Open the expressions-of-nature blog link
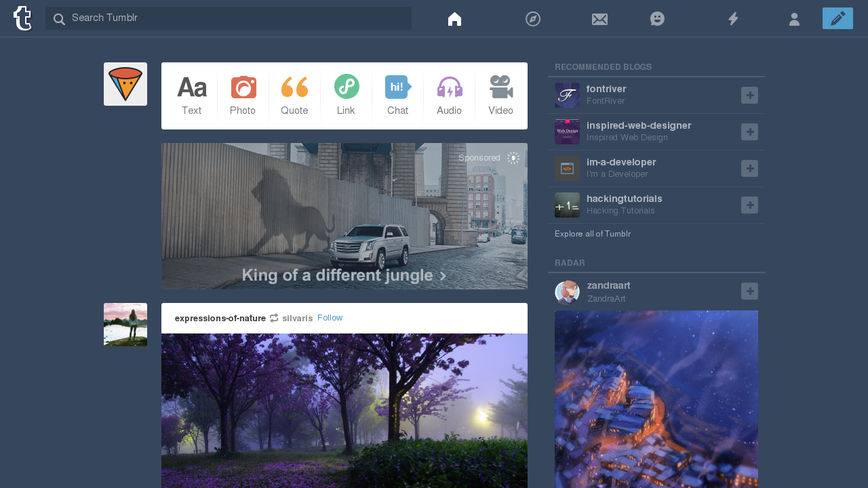Screen dimensions: 868x488 tap(220, 318)
